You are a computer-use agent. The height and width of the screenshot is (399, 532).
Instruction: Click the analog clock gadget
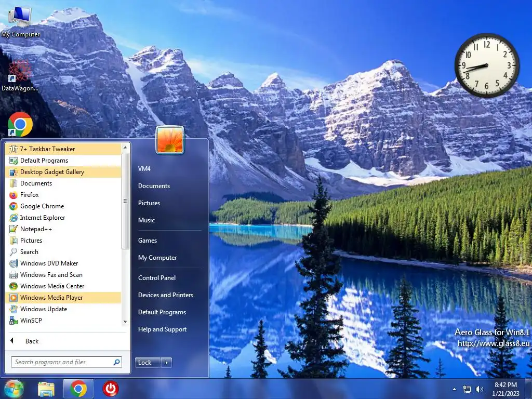tap(487, 65)
